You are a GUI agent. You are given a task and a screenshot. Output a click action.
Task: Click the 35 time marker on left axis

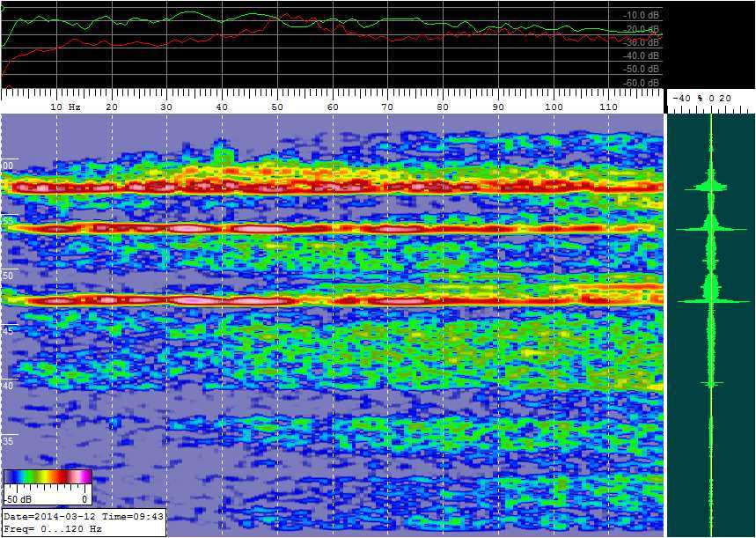pyautogui.click(x=8, y=440)
